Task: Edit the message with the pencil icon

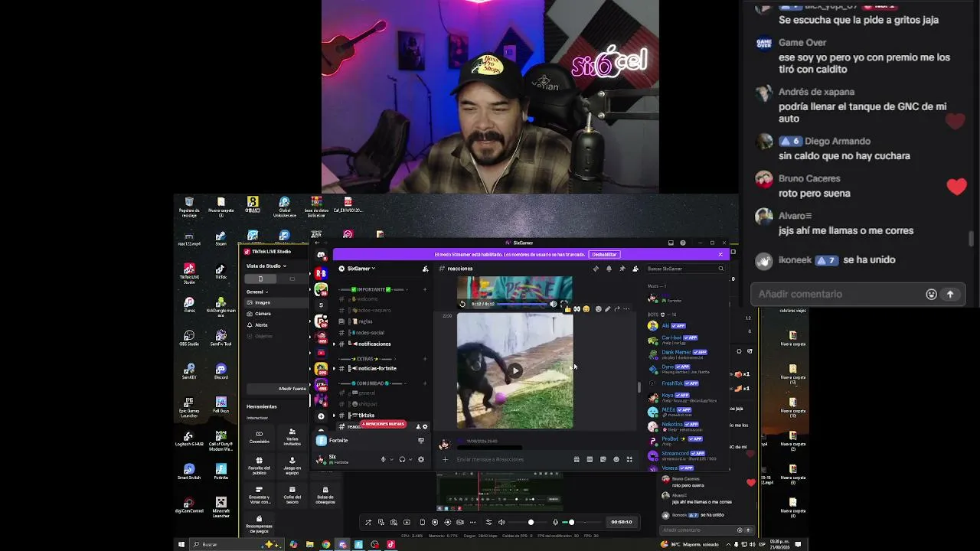Action: [x=608, y=309]
